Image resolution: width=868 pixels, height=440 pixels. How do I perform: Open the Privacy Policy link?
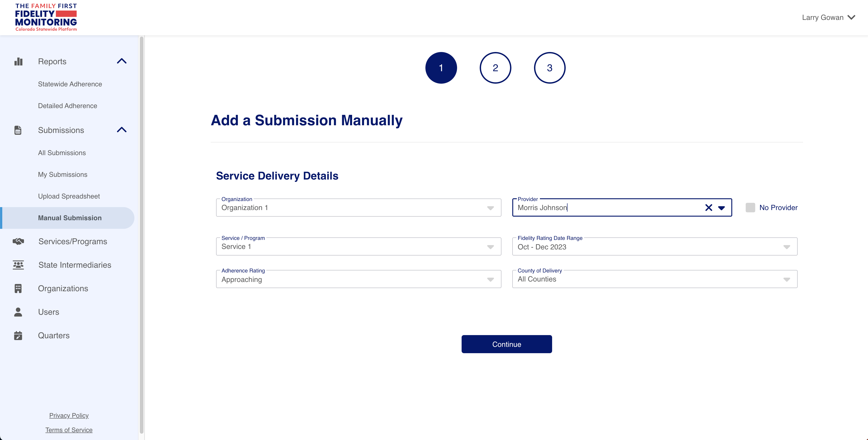click(69, 415)
